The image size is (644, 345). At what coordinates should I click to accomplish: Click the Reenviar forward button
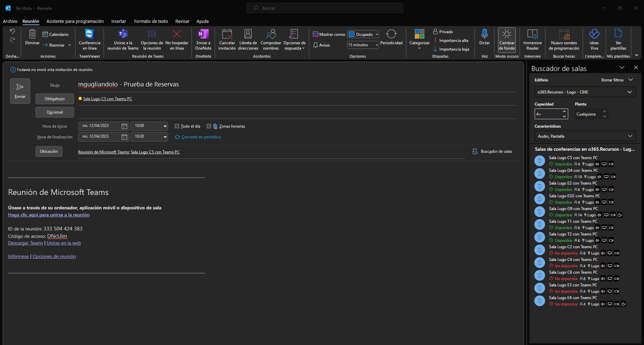tap(54, 45)
